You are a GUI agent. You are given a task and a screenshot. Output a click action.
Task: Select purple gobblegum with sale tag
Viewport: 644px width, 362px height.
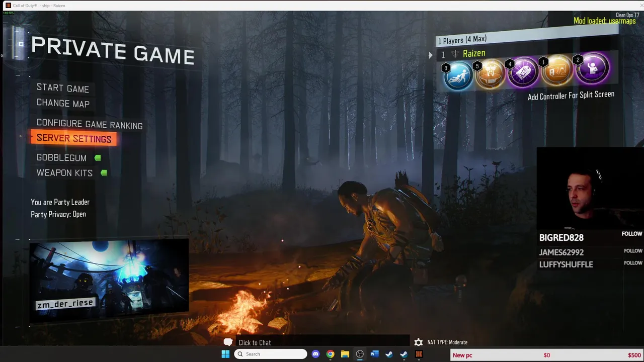(x=524, y=71)
